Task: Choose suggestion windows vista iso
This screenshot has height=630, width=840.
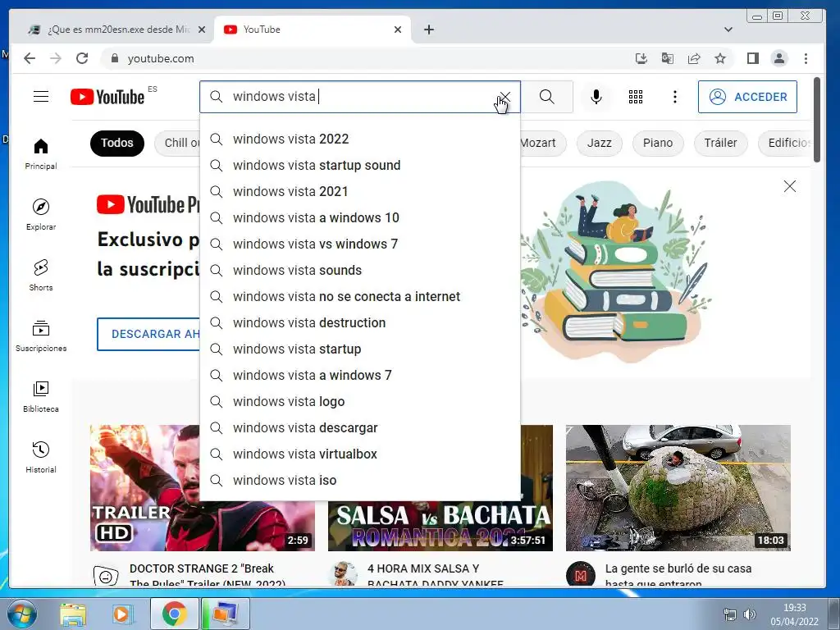Action: coord(360,481)
